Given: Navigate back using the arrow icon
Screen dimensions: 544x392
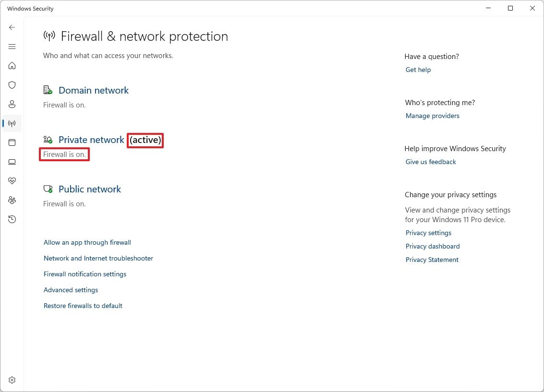Looking at the screenshot, I should pos(12,27).
